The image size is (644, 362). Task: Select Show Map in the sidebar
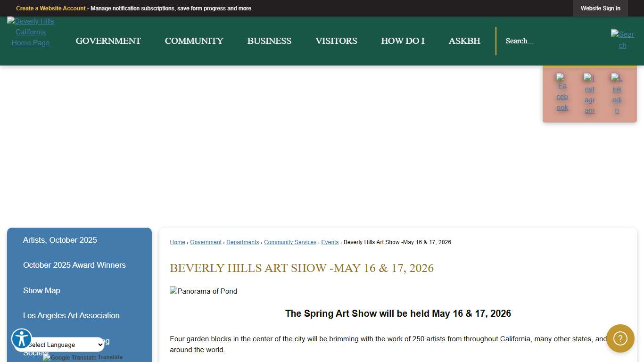tap(41, 290)
